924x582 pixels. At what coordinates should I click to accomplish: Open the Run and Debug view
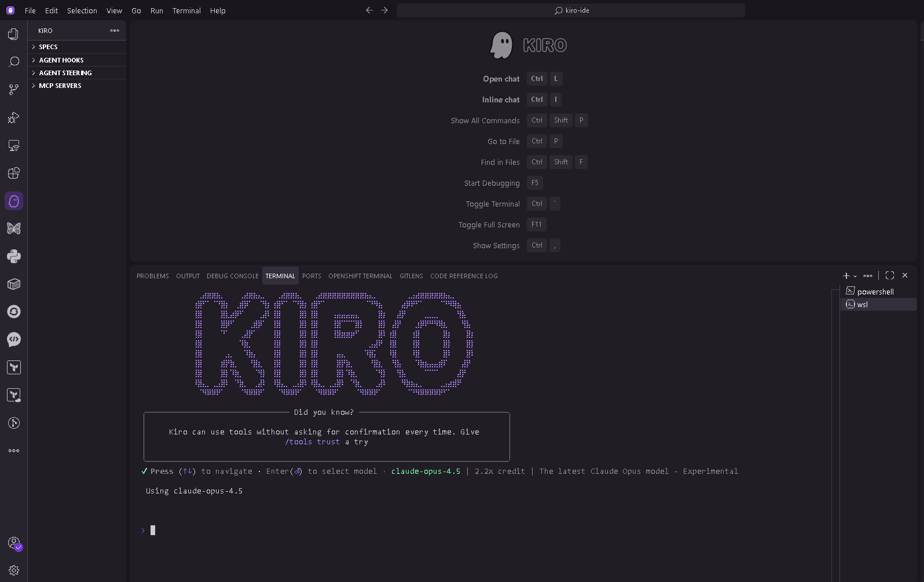click(13, 117)
